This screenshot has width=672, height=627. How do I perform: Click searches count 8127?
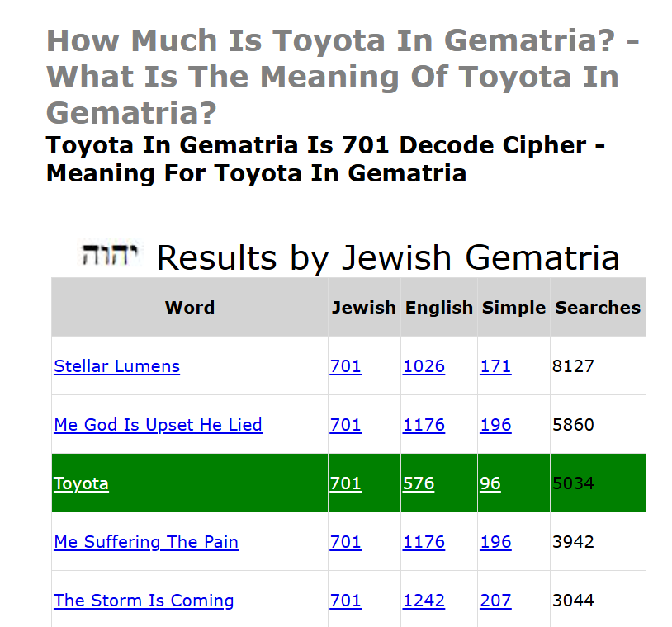(x=573, y=366)
